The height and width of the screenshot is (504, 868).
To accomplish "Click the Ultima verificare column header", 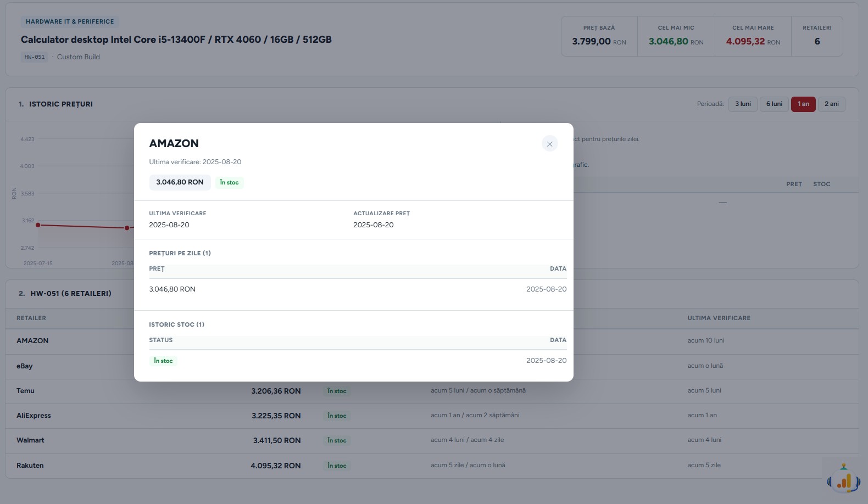I will [x=719, y=318].
